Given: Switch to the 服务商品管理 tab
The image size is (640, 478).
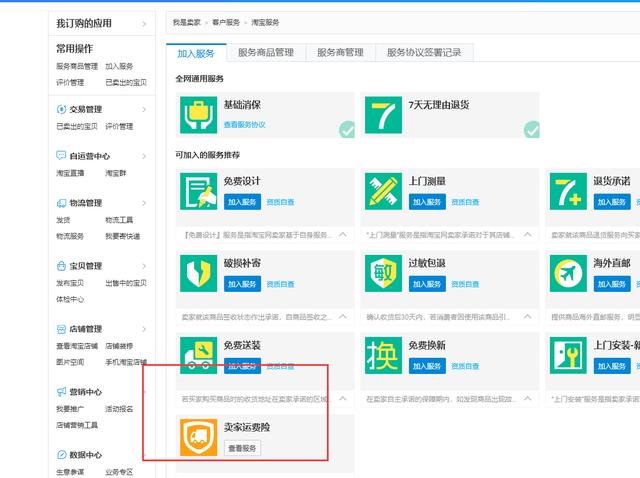Looking at the screenshot, I should [266, 52].
